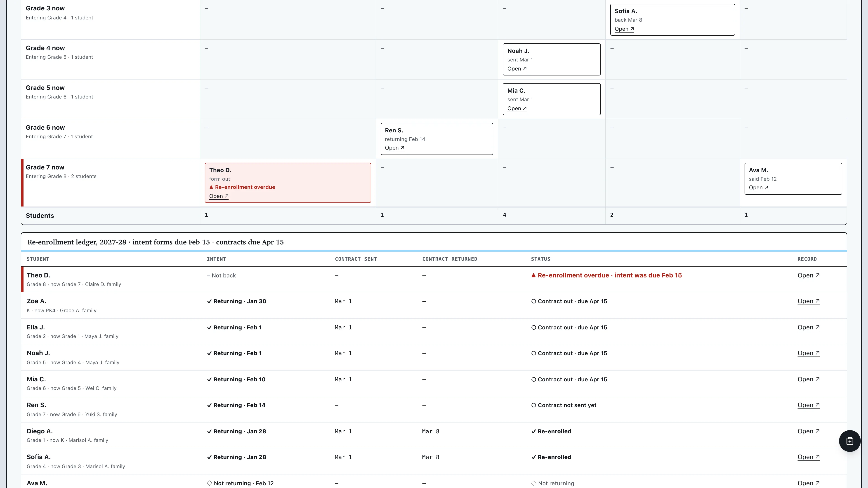Open Sofia A. record in ledger
The image size is (868, 488).
(x=808, y=457)
